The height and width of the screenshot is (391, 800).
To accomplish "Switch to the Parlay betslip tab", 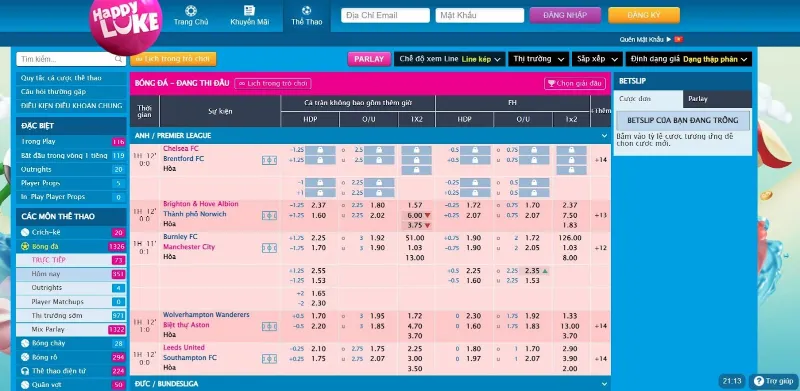I will click(x=717, y=99).
